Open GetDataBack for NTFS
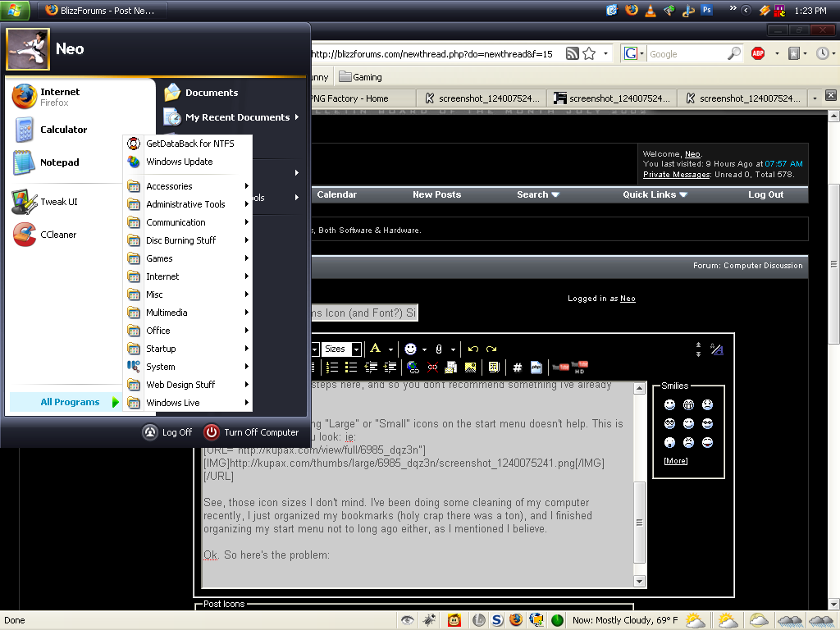Screen dimensions: 840x630 click(x=188, y=144)
